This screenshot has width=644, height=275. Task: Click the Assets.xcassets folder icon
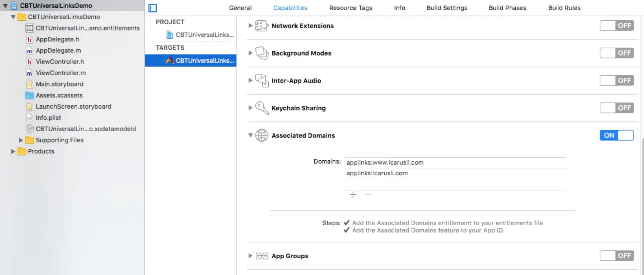click(30, 95)
